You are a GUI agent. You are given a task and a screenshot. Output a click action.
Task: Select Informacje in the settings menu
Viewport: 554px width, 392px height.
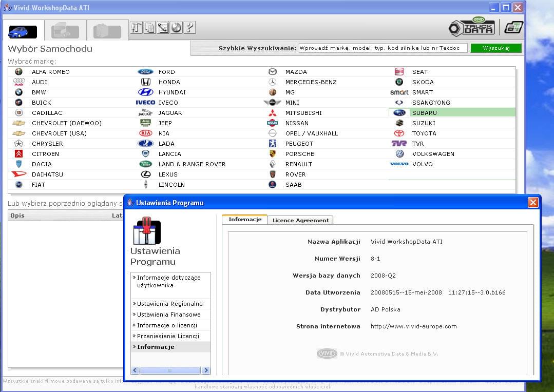click(170, 347)
